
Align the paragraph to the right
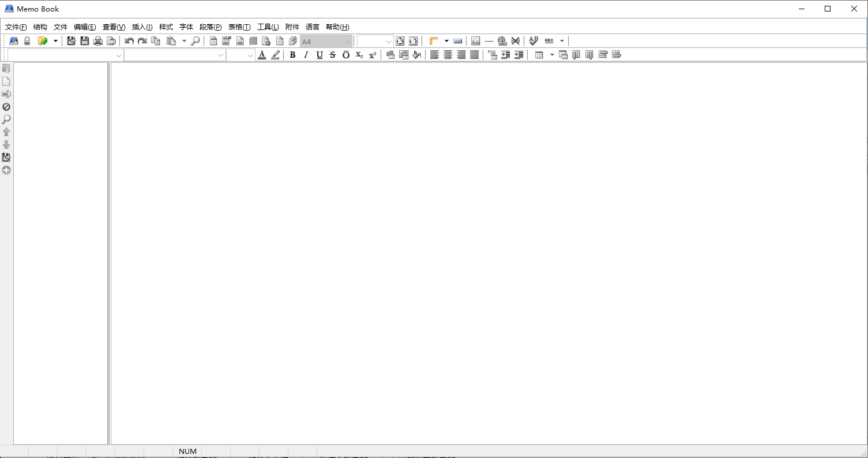click(x=461, y=55)
